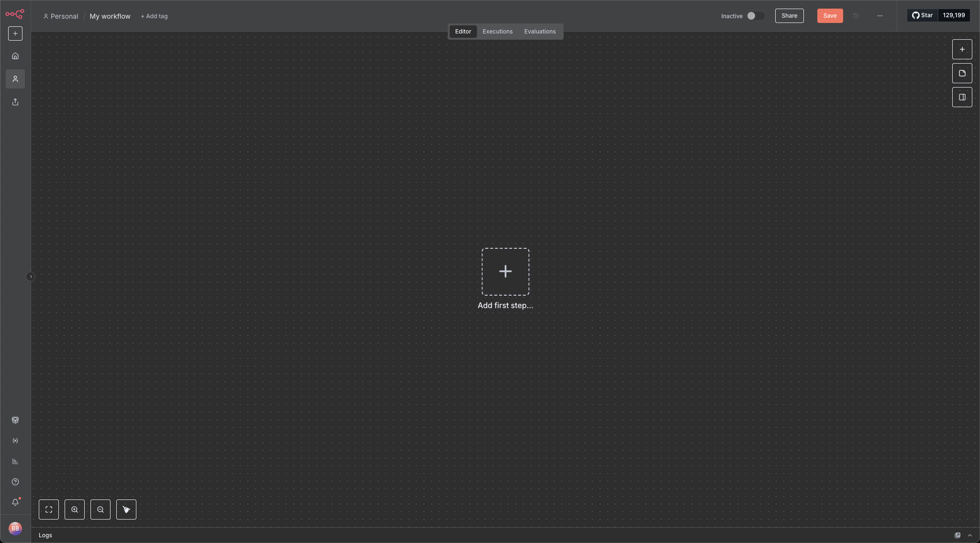Viewport: 980px width, 543px height.
Task: Open the three-dot workflow options menu
Action: [880, 16]
